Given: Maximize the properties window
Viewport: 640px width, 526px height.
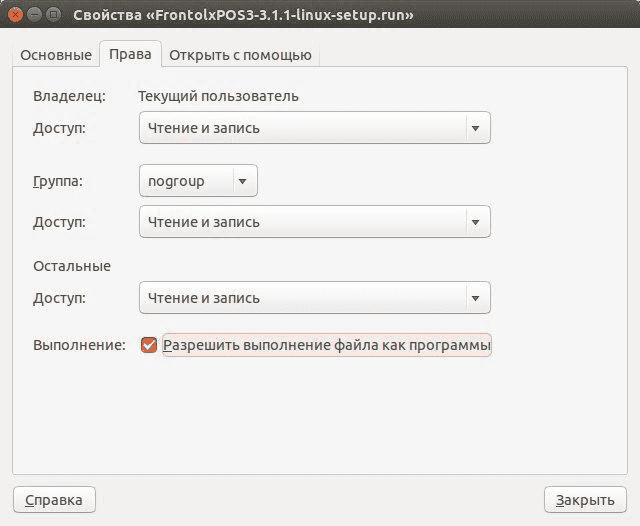Looking at the screenshot, I should click(53, 15).
